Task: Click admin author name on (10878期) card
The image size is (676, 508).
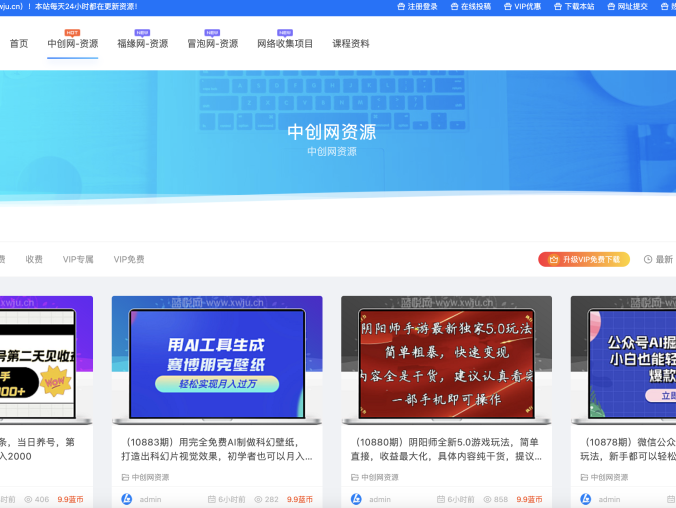Action: (x=609, y=499)
